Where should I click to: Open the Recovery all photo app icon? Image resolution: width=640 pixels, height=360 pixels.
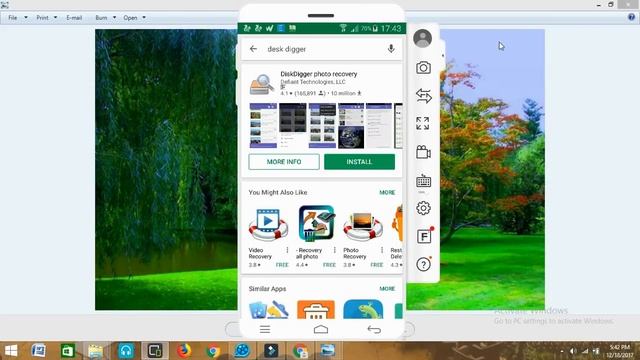pyautogui.click(x=316, y=224)
